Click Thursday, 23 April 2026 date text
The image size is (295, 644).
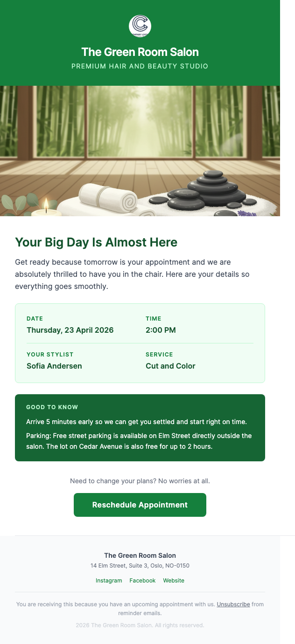[70, 330]
